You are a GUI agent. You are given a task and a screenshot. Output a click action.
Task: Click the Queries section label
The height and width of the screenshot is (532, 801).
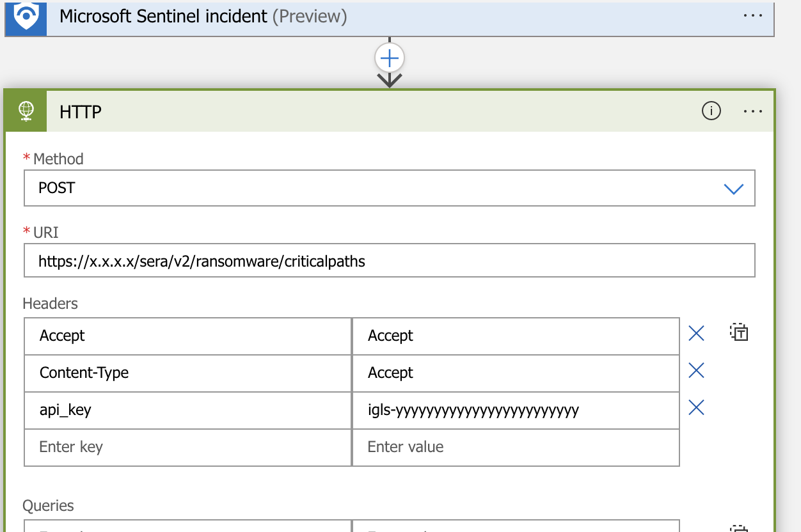tap(48, 506)
